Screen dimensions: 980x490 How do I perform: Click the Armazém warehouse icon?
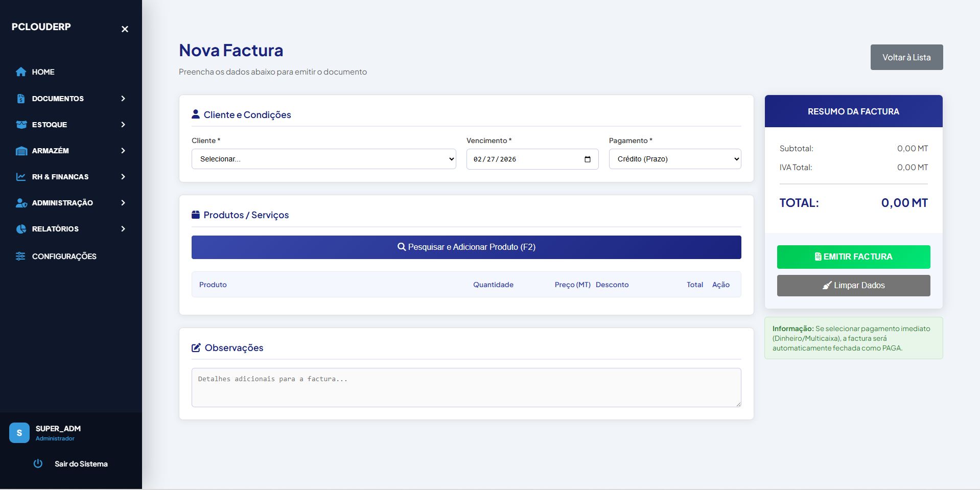tap(21, 151)
